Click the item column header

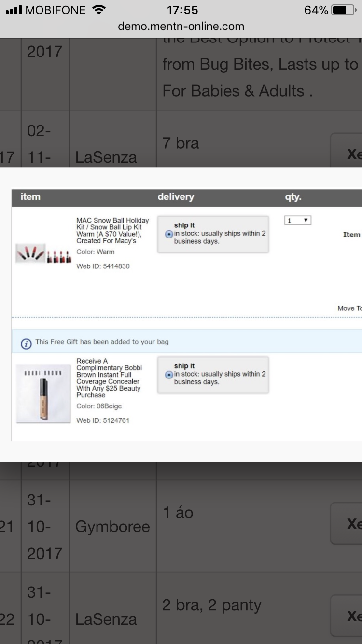30,197
